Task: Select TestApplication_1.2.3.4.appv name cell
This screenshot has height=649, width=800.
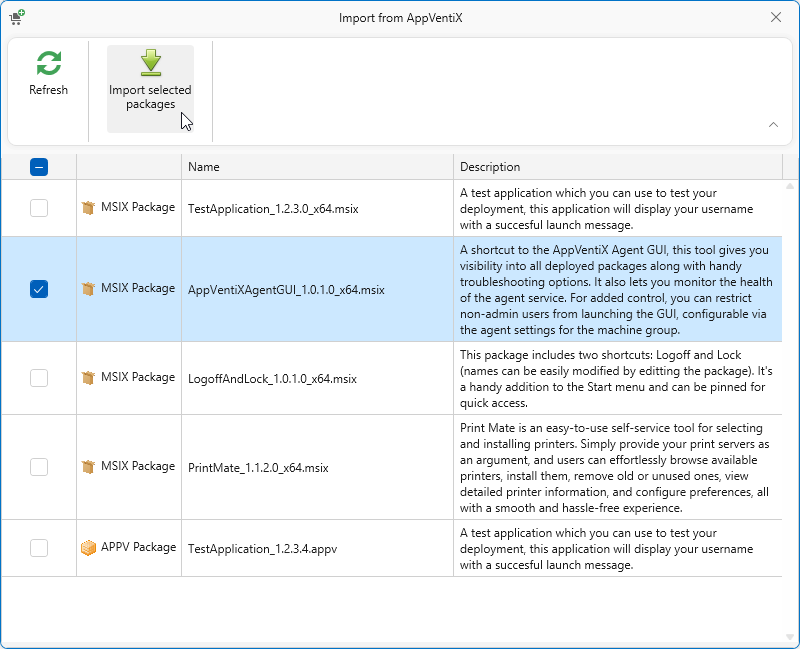Action: [x=317, y=548]
